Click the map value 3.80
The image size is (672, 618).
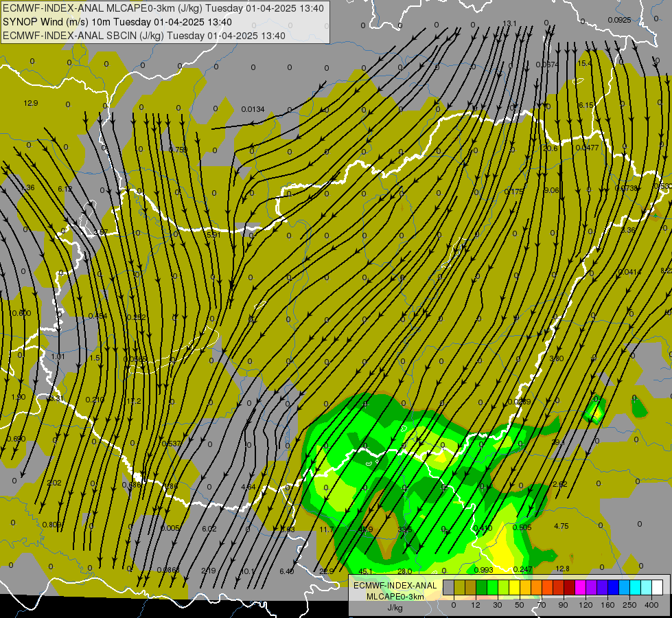coord(557,358)
